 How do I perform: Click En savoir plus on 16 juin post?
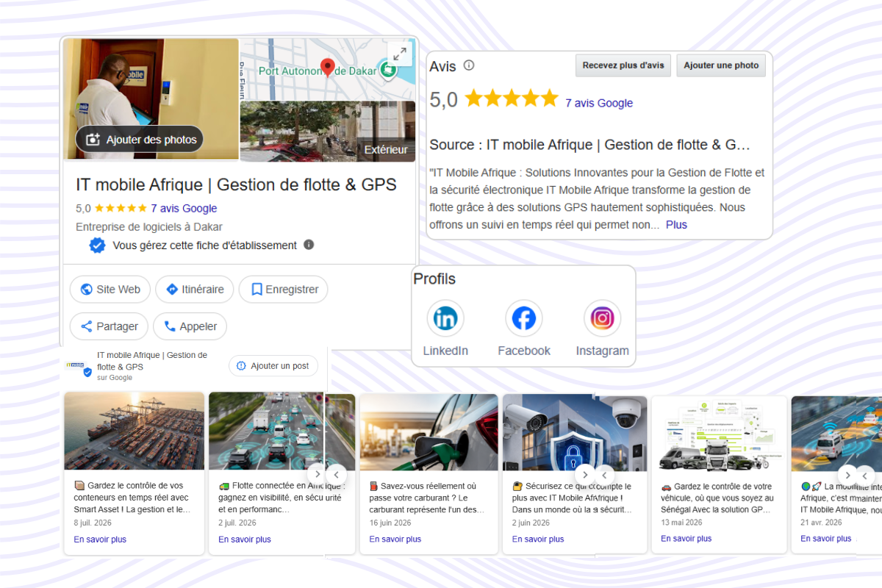coord(395,539)
